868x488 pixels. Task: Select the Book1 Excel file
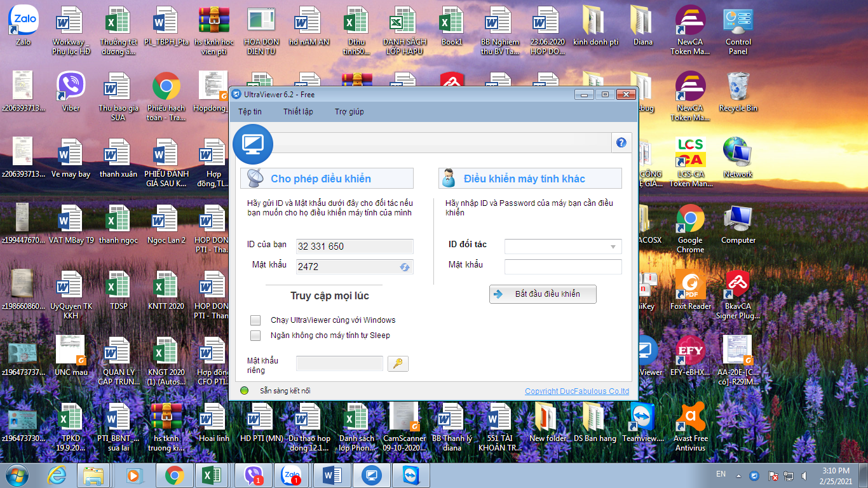(x=452, y=27)
